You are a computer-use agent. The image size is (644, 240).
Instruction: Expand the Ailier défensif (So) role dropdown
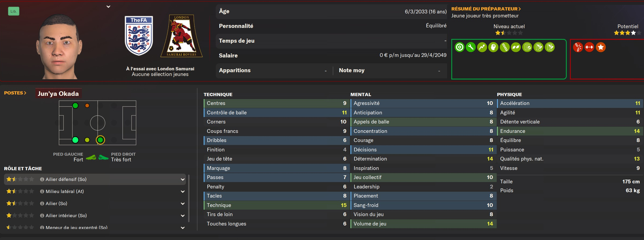pos(183,179)
